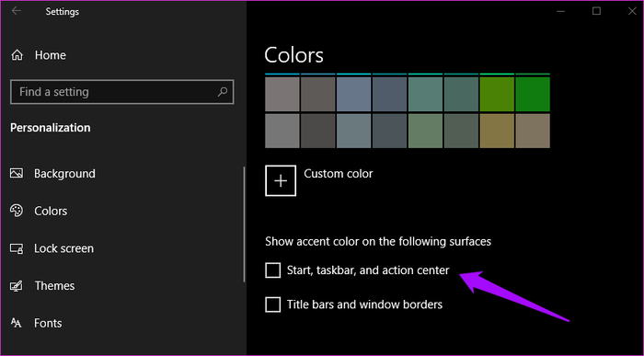Pick the teal-green swatch, fifth in top row
Viewport: 644px width, 356px height.
[x=425, y=94]
